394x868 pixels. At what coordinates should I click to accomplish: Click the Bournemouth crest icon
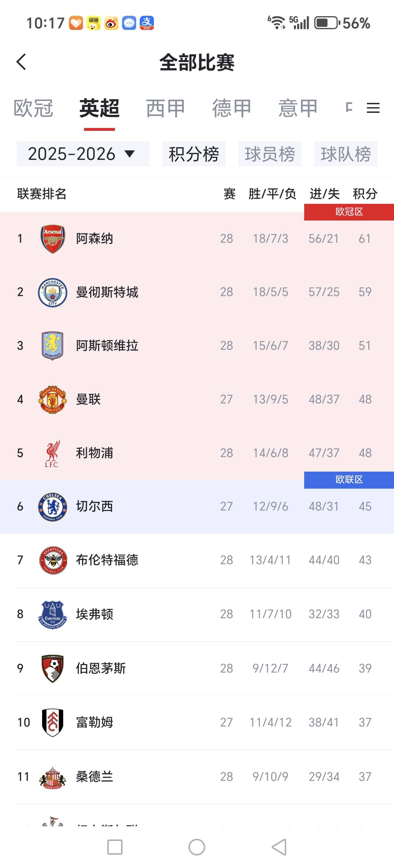pyautogui.click(x=53, y=668)
